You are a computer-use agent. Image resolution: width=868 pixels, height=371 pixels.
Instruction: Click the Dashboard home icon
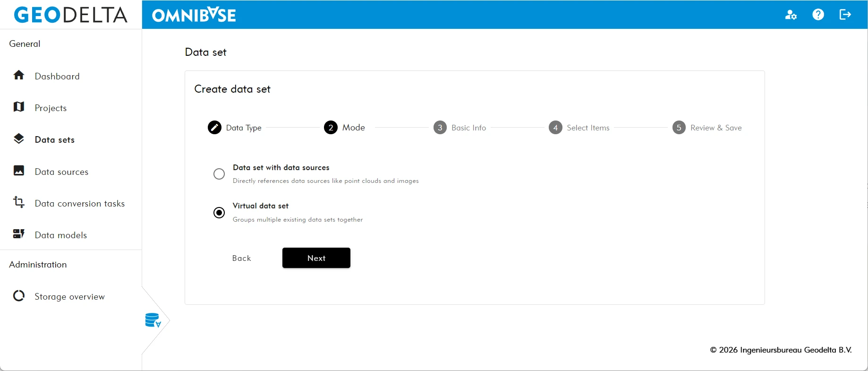point(19,75)
